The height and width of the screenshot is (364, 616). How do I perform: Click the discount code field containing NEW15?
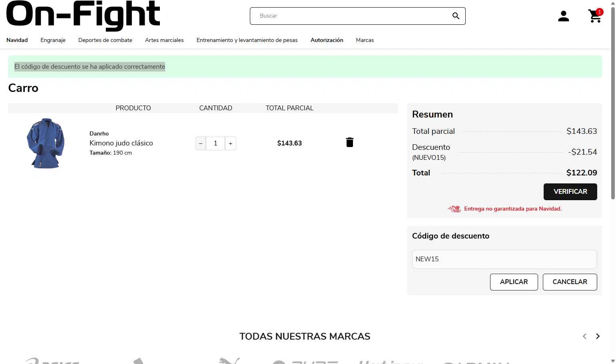pyautogui.click(x=504, y=259)
